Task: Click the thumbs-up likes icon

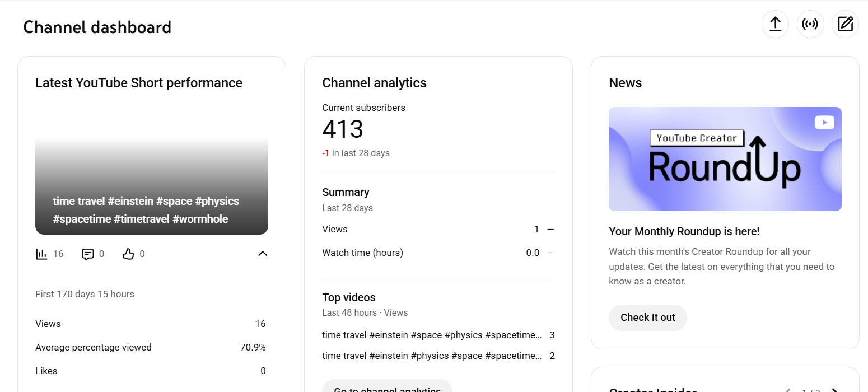Action: coord(129,254)
